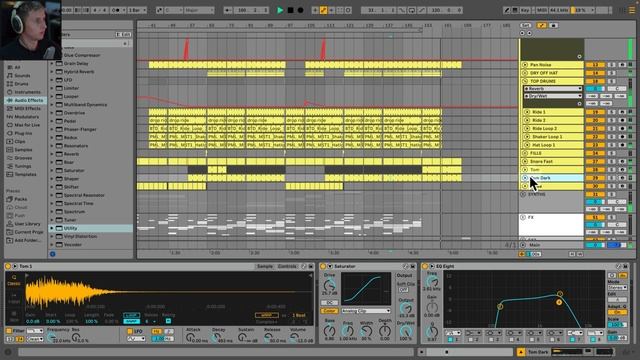640x360 pixels.
Task: Toggle Tom 1 sampler device activator
Action: coord(8,266)
